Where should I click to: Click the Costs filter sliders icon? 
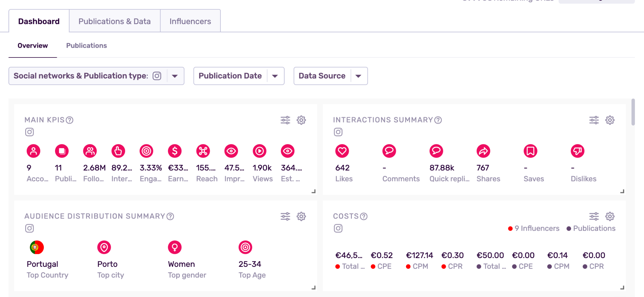coord(594,216)
